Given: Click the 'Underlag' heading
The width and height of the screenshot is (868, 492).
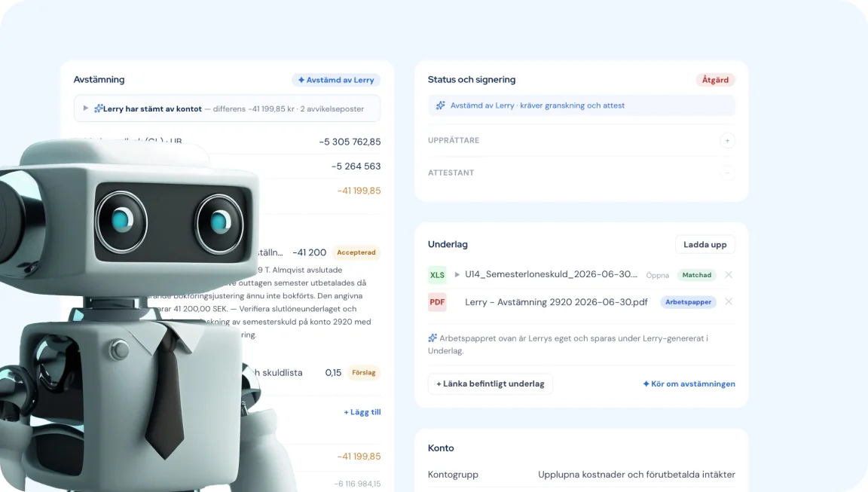Looking at the screenshot, I should (448, 244).
